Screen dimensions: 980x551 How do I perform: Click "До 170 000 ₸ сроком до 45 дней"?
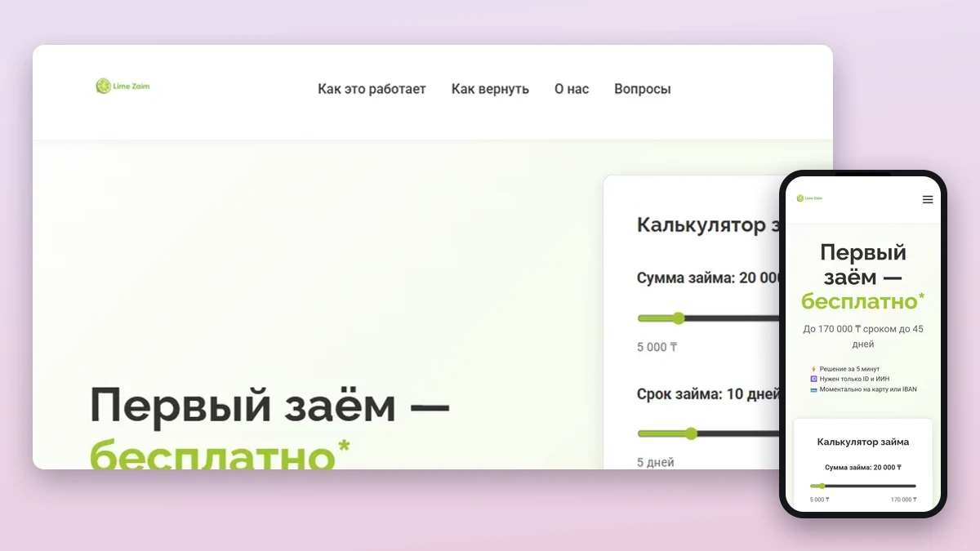point(863,336)
